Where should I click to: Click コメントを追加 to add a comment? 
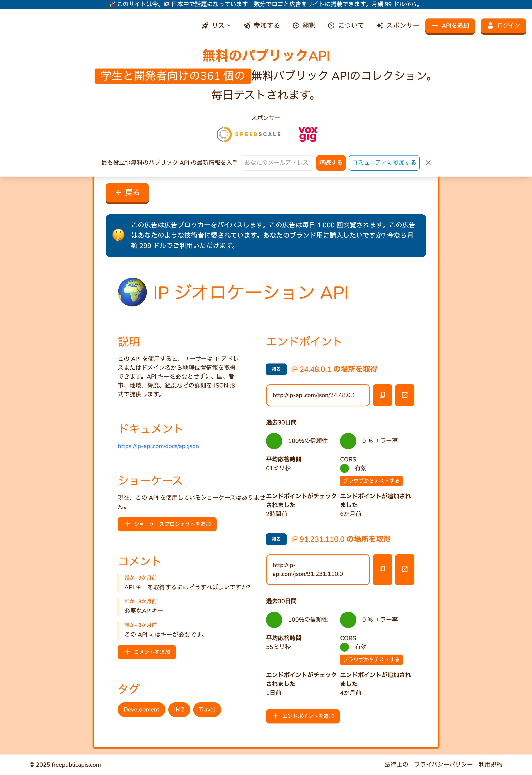pos(146,652)
